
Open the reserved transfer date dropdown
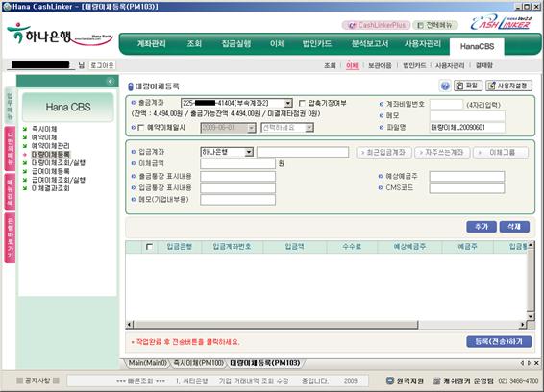pyautogui.click(x=252, y=128)
